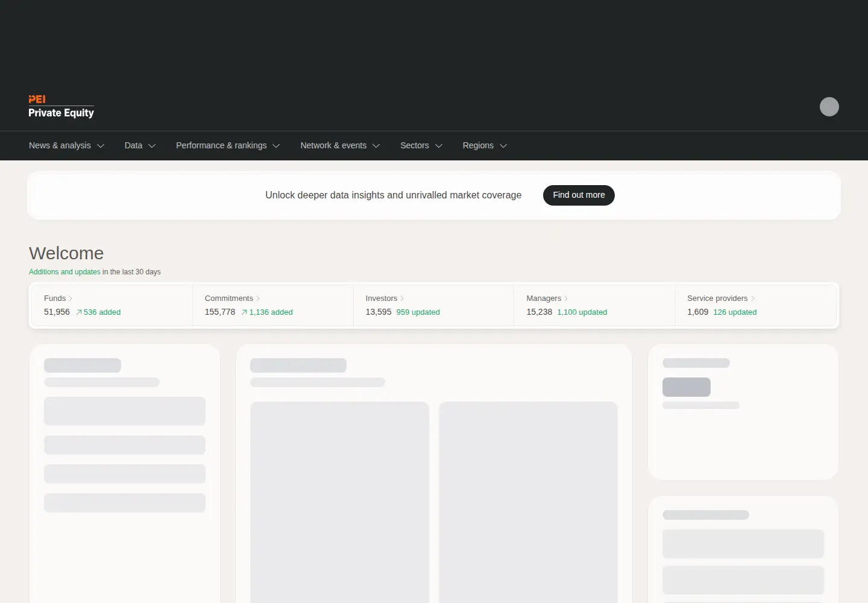The image size is (868, 603).
Task: Open the Data dropdown menu
Action: (140, 145)
